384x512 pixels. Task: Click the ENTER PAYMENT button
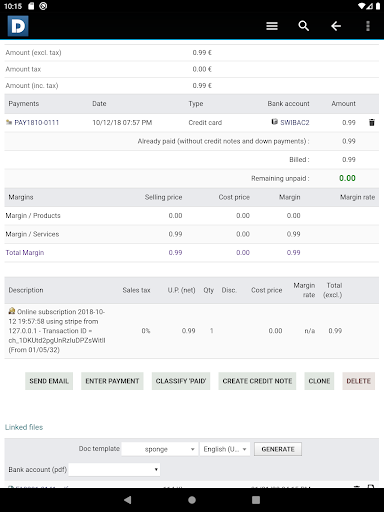[112, 381]
